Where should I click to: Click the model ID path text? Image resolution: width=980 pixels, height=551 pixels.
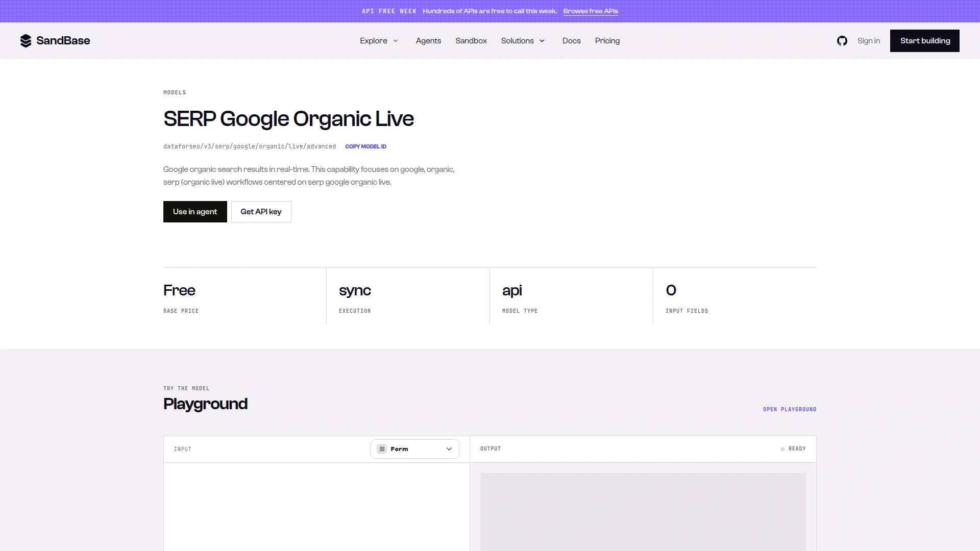tap(250, 146)
